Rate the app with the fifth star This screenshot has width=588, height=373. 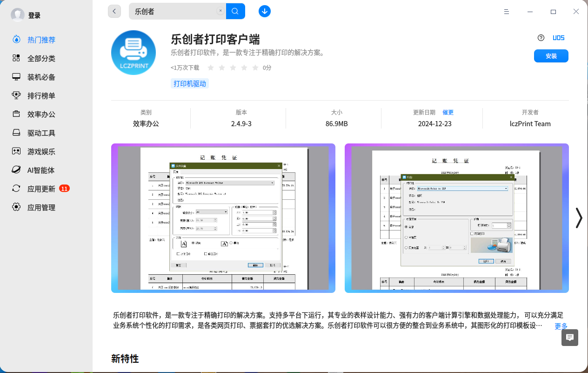tap(255, 68)
